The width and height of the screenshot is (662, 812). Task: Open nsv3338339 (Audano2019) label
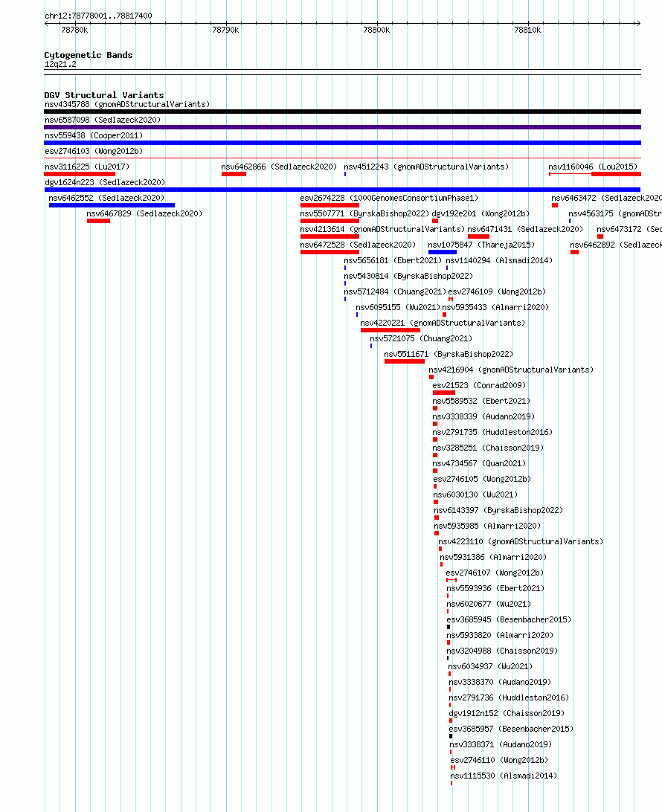[483, 416]
